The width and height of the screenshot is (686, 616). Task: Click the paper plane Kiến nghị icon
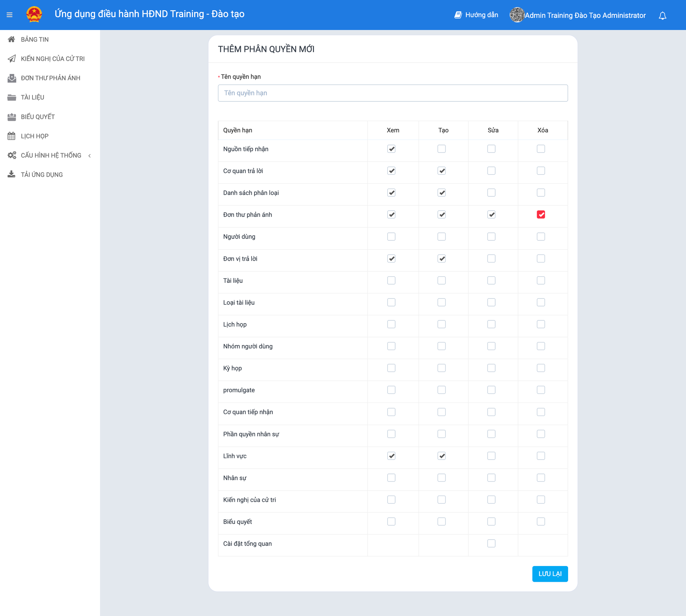coord(11,59)
